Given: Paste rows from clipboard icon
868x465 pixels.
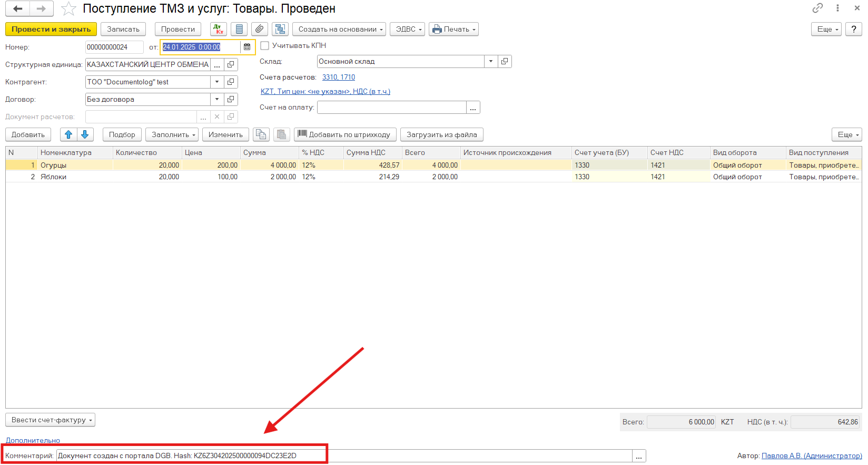Looking at the screenshot, I should tap(282, 134).
